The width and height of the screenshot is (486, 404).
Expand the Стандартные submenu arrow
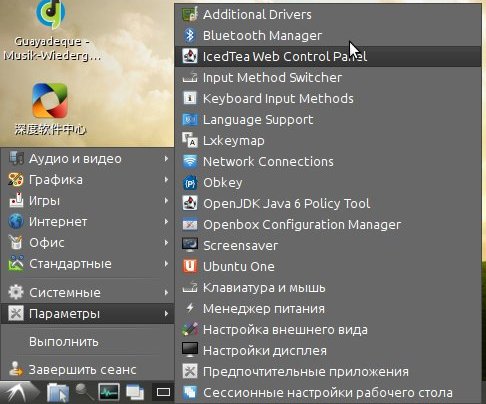pyautogui.click(x=166, y=264)
